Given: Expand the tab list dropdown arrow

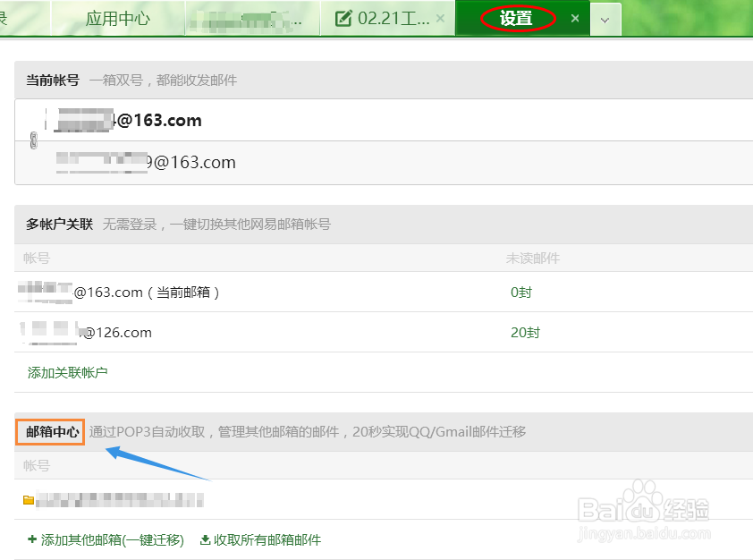Looking at the screenshot, I should tap(605, 21).
